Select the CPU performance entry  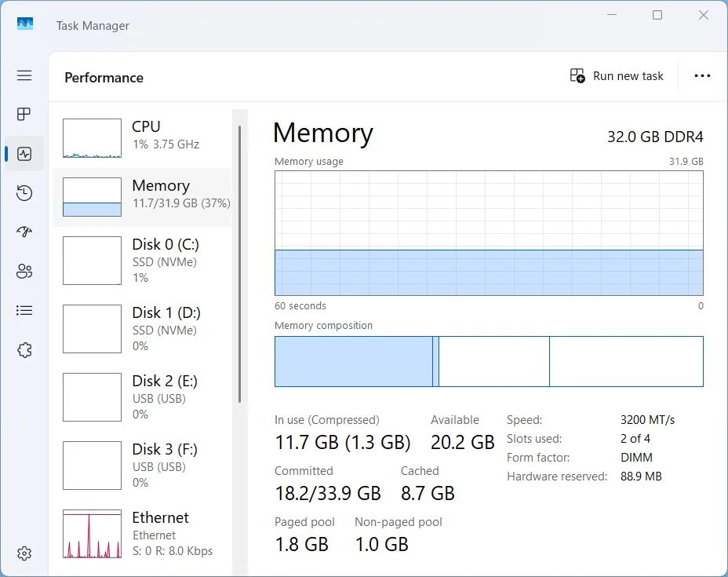[x=142, y=138]
